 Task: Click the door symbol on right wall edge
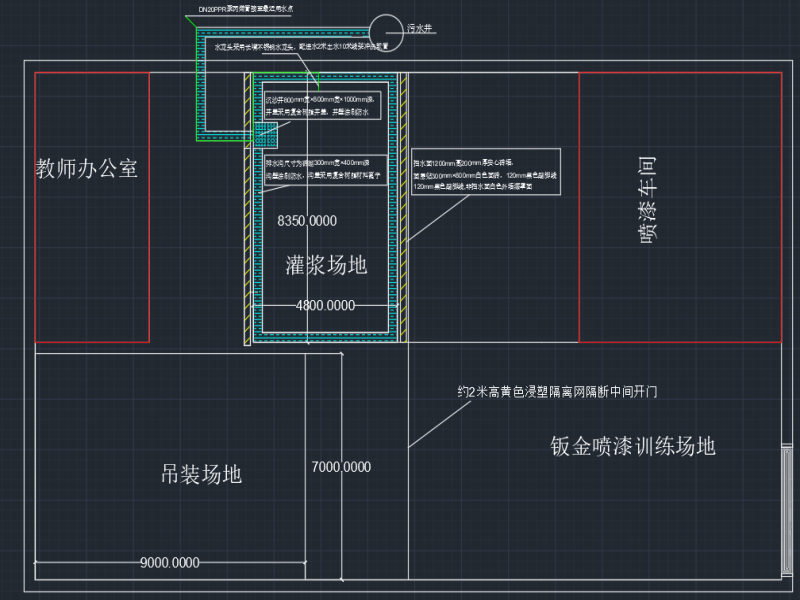(x=786, y=510)
